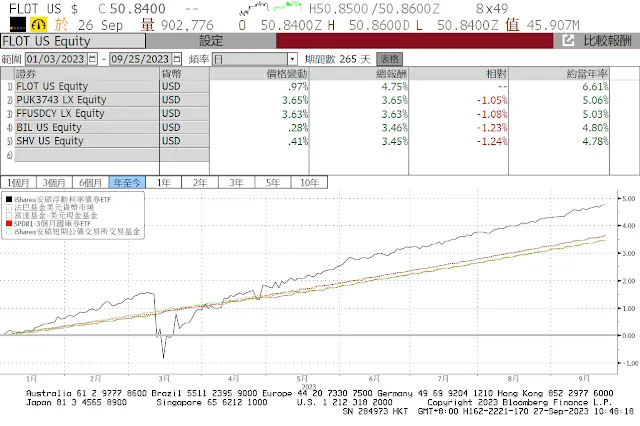The height and width of the screenshot is (426, 640).
Task: Click the FFUSDCY LX Equity security row
Action: coord(87,113)
